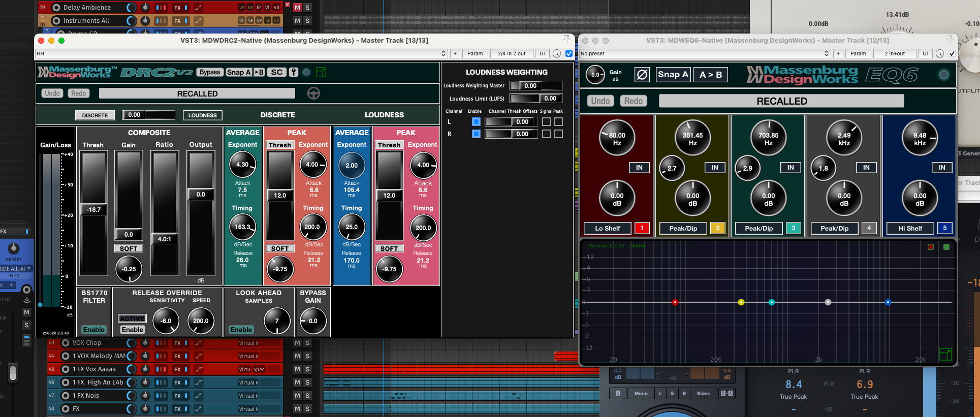980x417 pixels.
Task: Select EQ band number 1 red button
Action: tap(642, 229)
